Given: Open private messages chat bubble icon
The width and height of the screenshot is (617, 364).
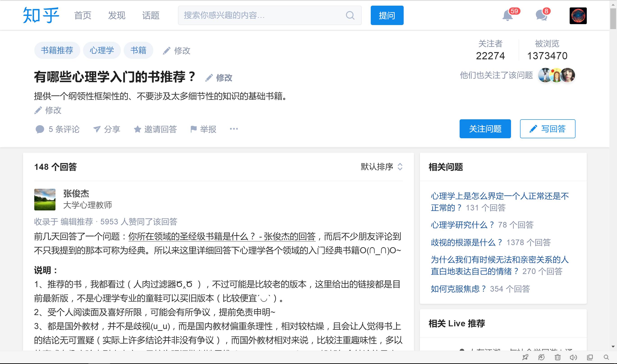Looking at the screenshot, I should coord(541,16).
